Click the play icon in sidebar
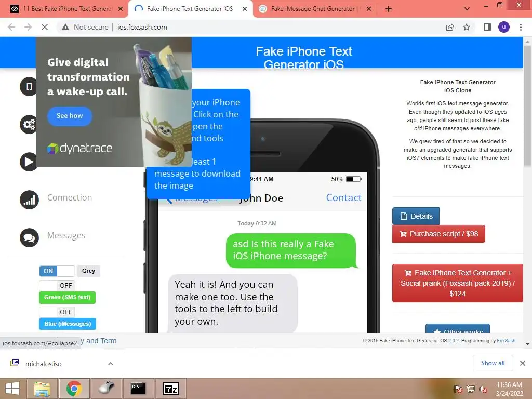The width and height of the screenshot is (532, 399). (x=29, y=162)
